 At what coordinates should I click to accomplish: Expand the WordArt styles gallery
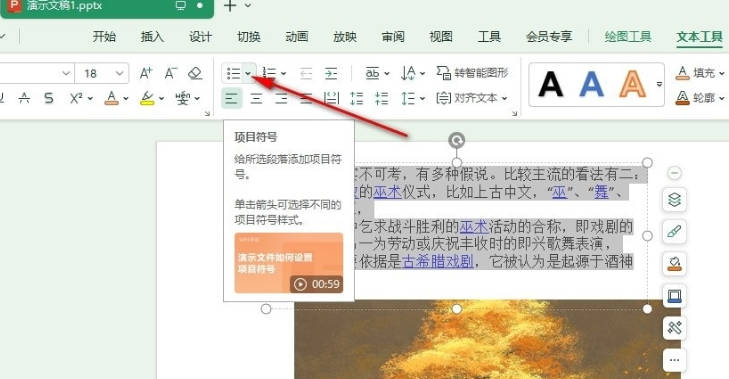(659, 84)
